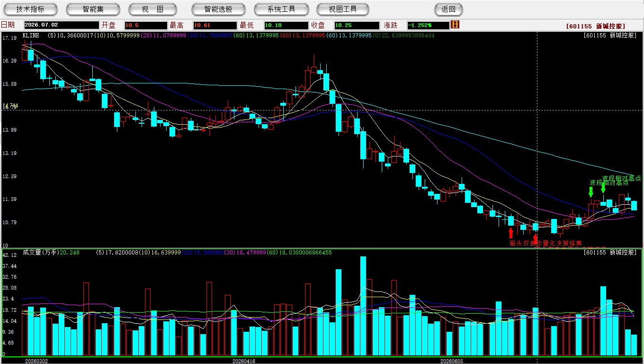Image resolution: width=644 pixels, height=364 pixels.
Task: Click the 20260605 date axis label
Action: [452, 361]
